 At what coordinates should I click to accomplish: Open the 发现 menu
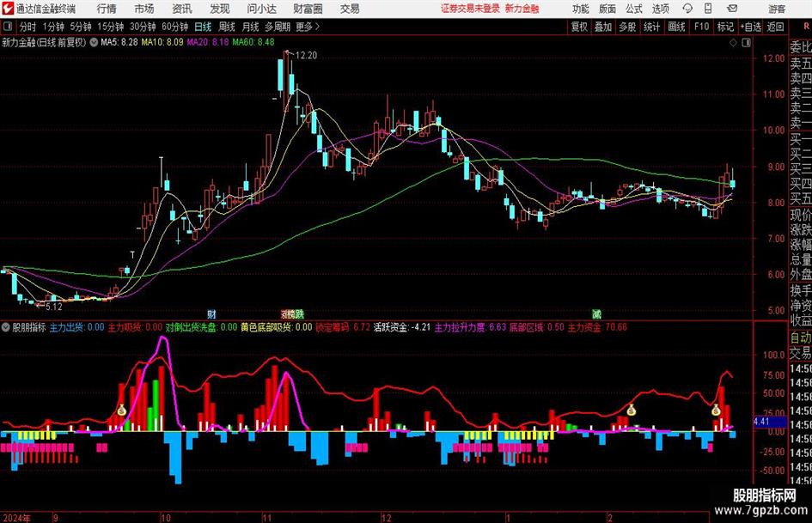tap(220, 9)
